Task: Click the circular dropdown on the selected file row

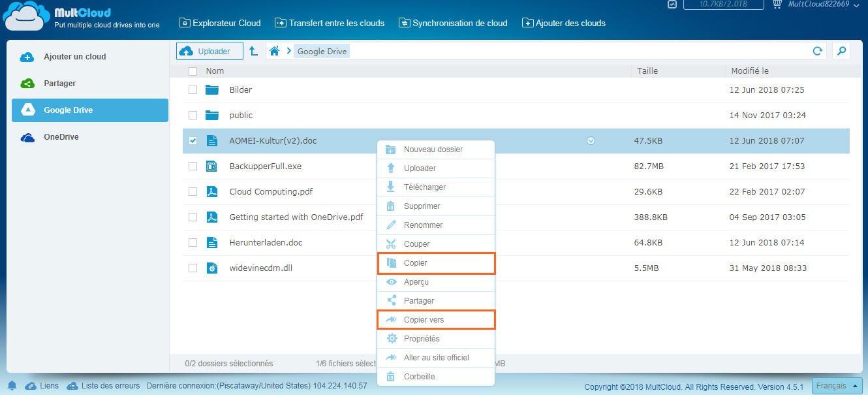Action: tap(590, 140)
